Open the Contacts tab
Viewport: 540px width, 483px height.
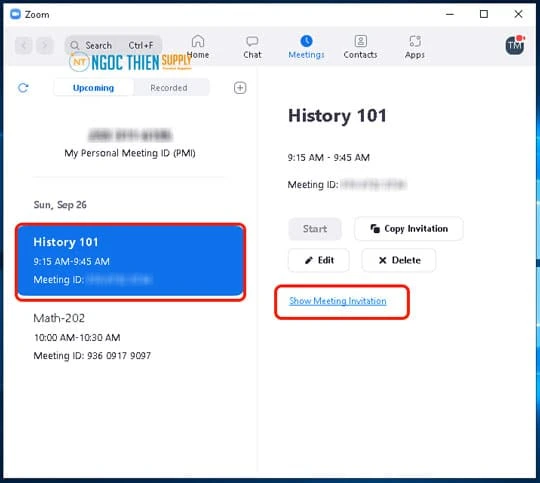coord(360,47)
